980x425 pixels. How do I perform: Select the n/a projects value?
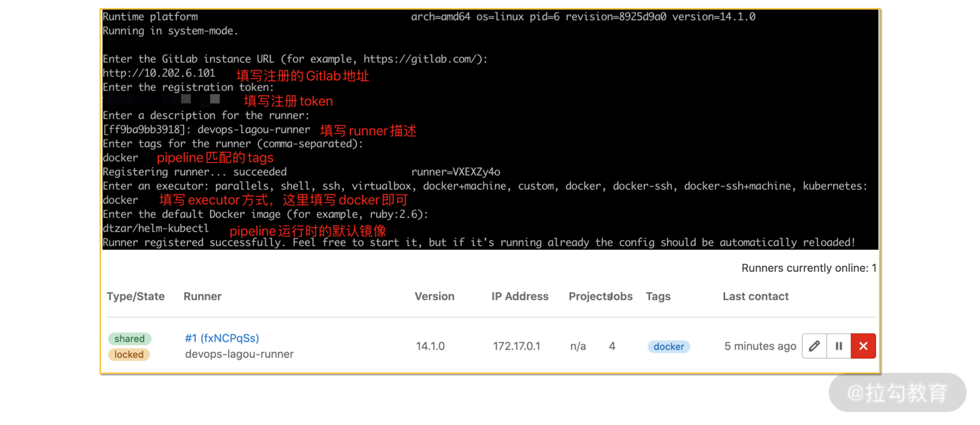(x=578, y=346)
